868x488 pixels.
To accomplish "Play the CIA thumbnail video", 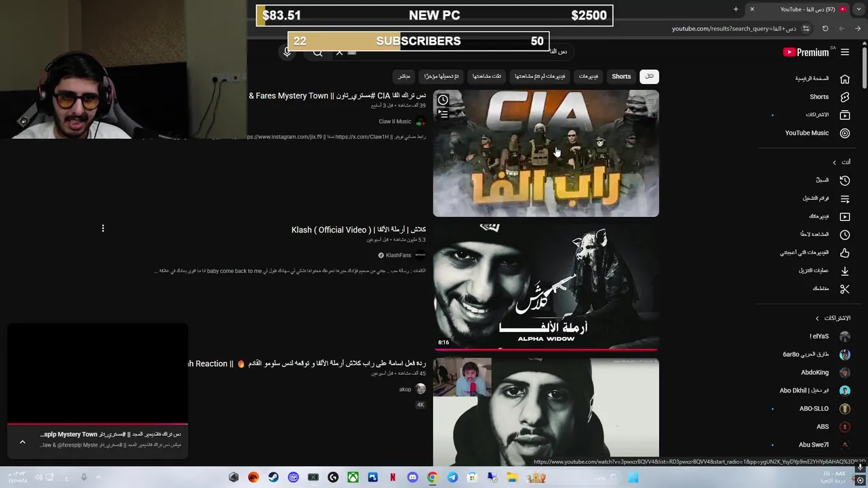I will pyautogui.click(x=546, y=153).
